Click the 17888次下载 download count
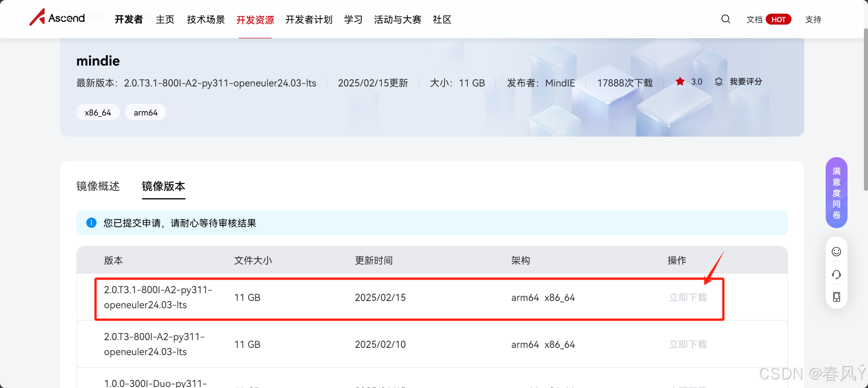Viewport: 868px width, 388px height. 625,83
